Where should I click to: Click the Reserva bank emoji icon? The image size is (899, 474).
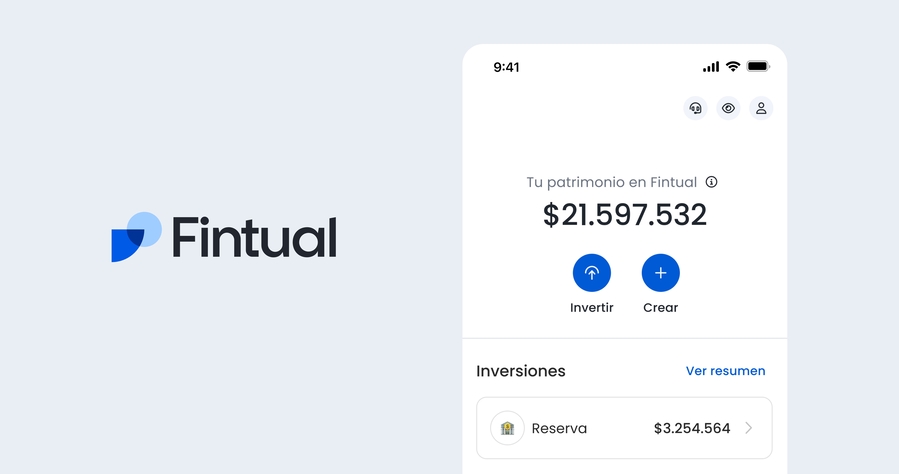point(507,428)
